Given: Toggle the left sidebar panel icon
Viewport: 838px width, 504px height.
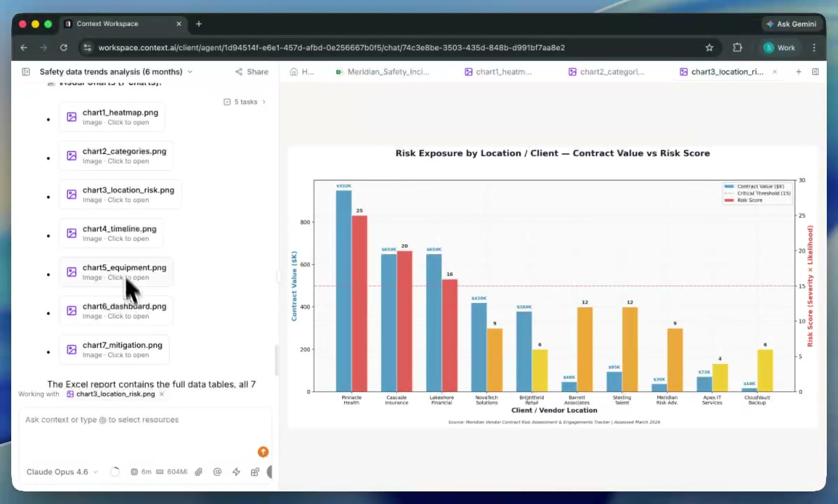Looking at the screenshot, I should click(26, 71).
